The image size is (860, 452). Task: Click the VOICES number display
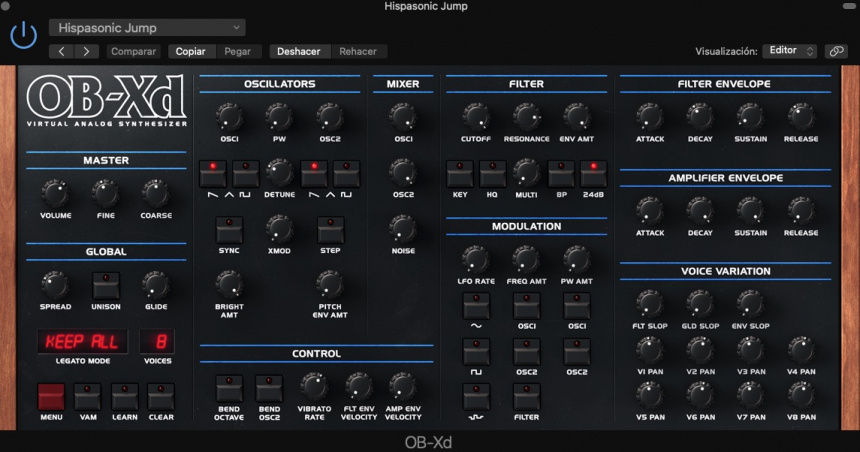pos(157,341)
